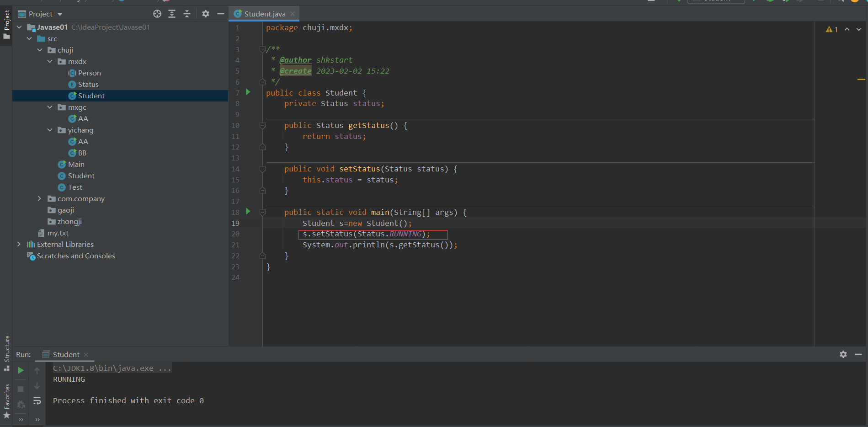The image size is (868, 427).
Task: Collapse the mxgc package folder
Action: (x=50, y=107)
